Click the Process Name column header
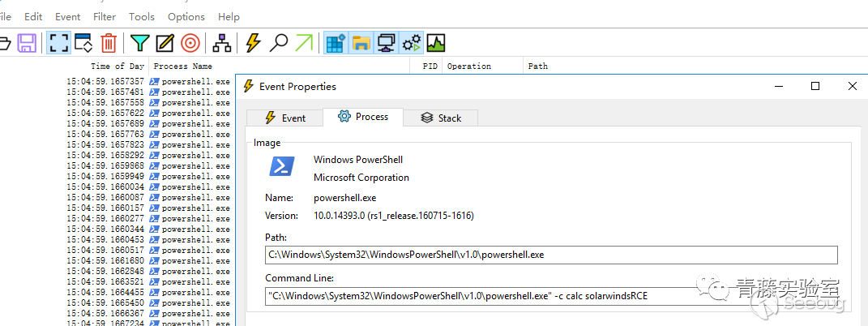This screenshot has height=326, width=868. pos(182,66)
